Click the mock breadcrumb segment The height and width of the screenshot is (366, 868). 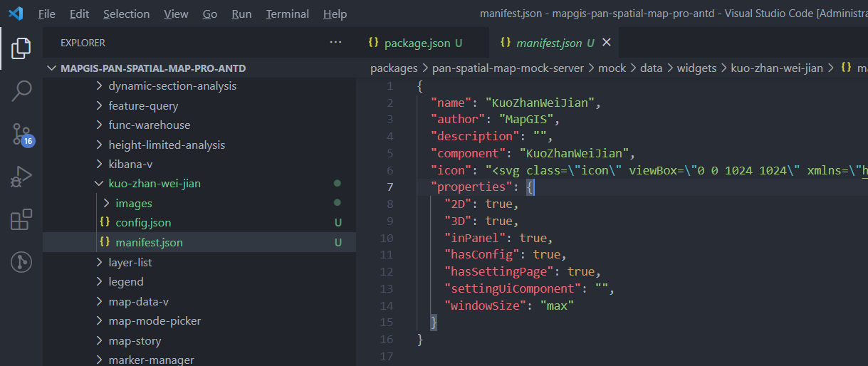[612, 68]
